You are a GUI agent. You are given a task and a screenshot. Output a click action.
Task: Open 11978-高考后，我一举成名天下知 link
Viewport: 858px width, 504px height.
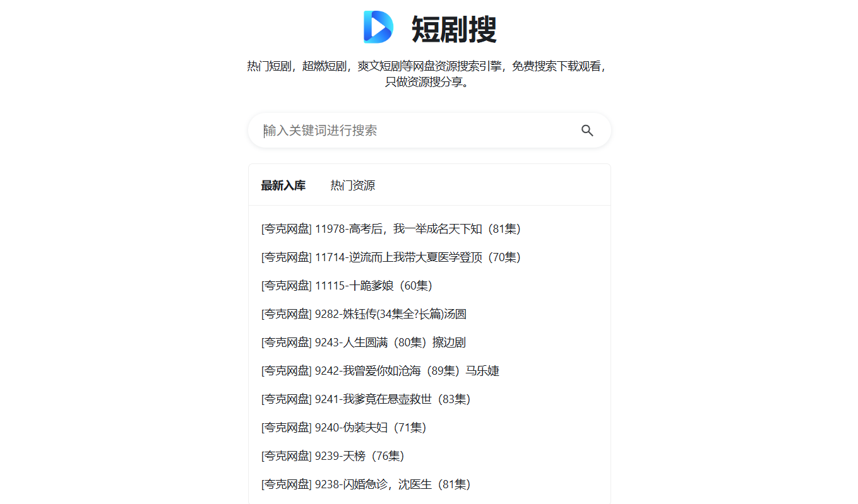click(391, 229)
